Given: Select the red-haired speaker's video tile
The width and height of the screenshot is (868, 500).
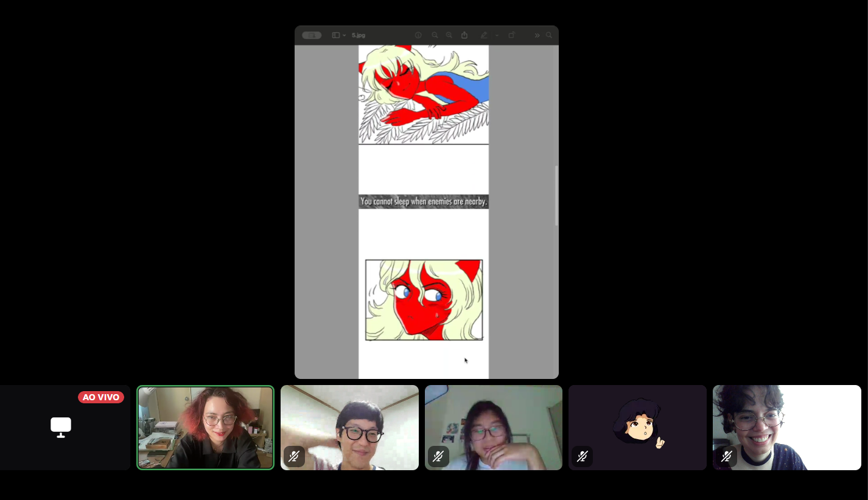Looking at the screenshot, I should point(206,428).
